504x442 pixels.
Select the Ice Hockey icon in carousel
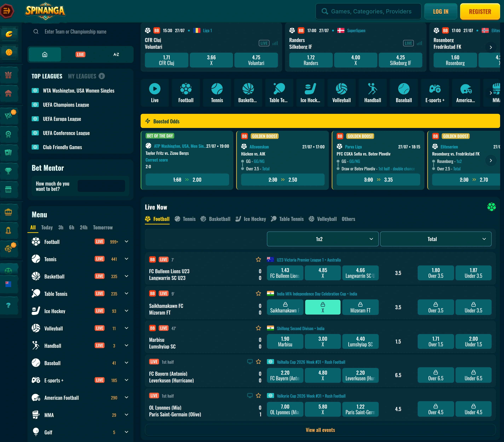click(x=310, y=93)
